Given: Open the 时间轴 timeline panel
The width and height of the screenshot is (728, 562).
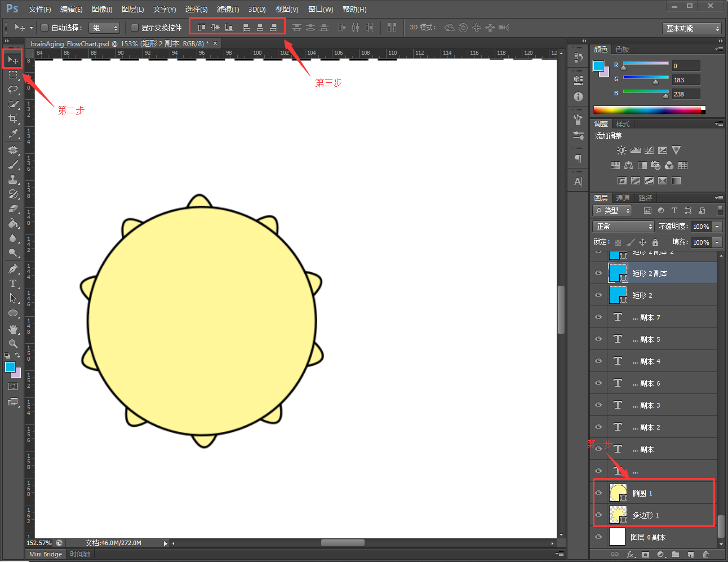Looking at the screenshot, I should [x=80, y=554].
